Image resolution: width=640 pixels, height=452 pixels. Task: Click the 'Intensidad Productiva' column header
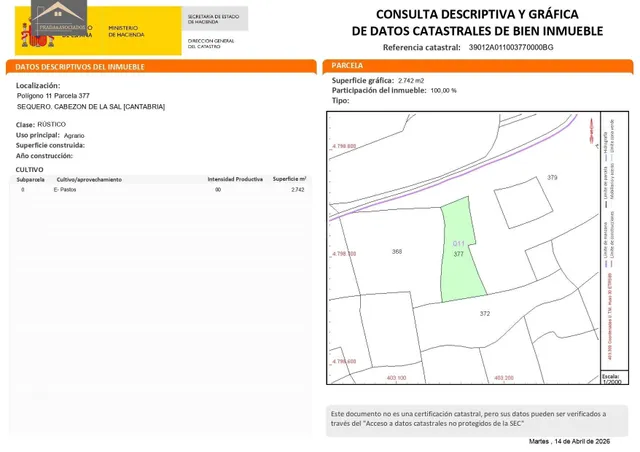(x=235, y=179)
